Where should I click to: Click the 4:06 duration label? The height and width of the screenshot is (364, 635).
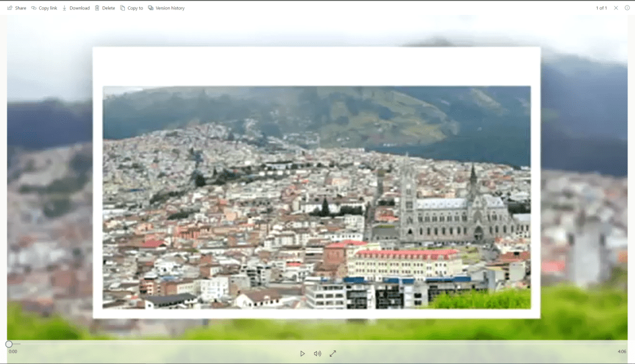click(x=622, y=352)
